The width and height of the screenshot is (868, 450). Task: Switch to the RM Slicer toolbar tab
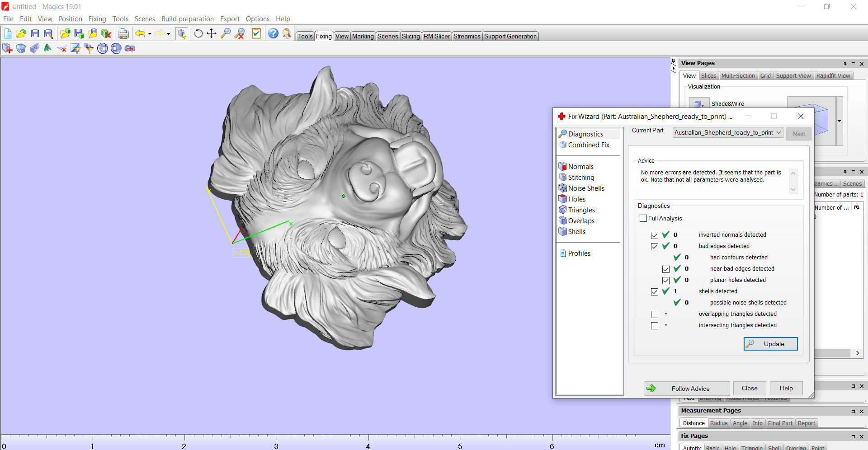[x=437, y=36]
